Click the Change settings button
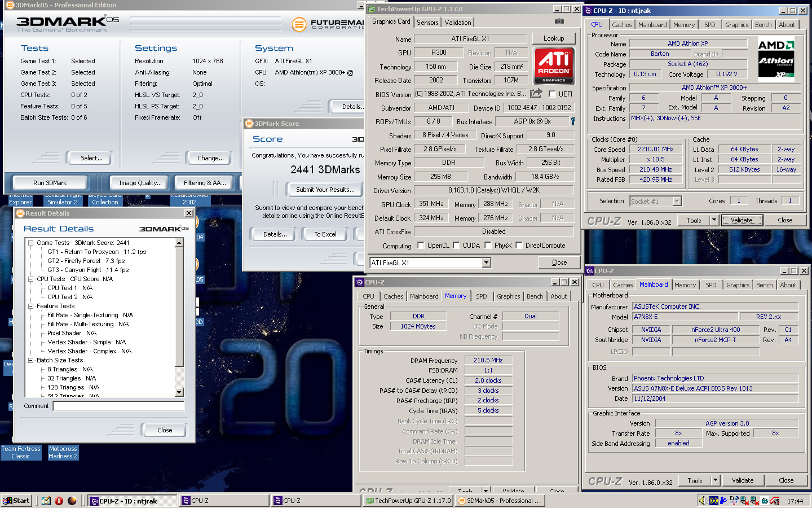This screenshot has height=508, width=812. (x=210, y=158)
